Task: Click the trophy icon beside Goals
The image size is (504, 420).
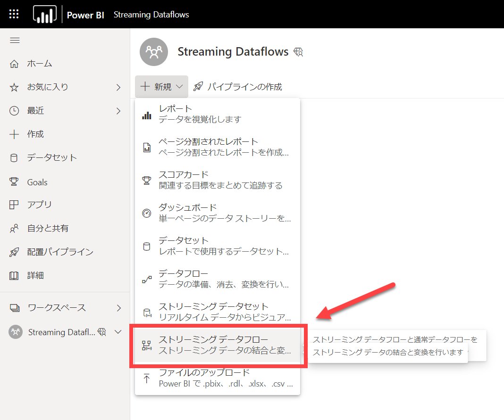Action: pos(14,181)
